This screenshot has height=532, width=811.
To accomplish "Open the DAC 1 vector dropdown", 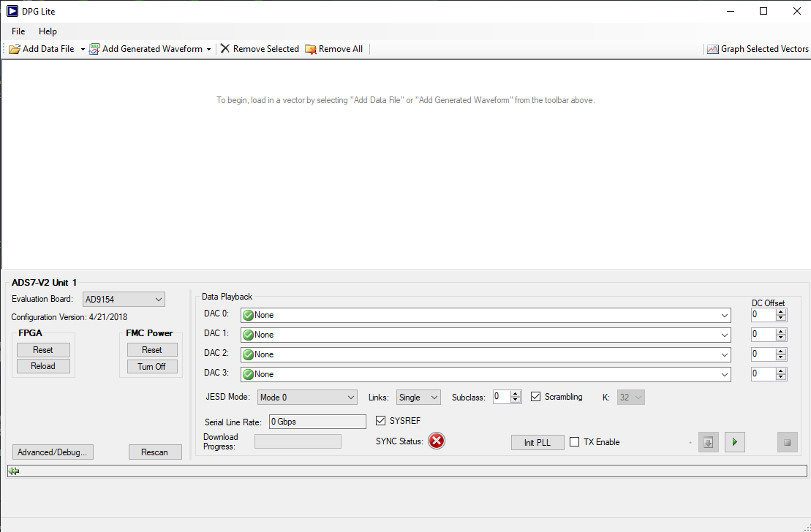I will click(486, 335).
